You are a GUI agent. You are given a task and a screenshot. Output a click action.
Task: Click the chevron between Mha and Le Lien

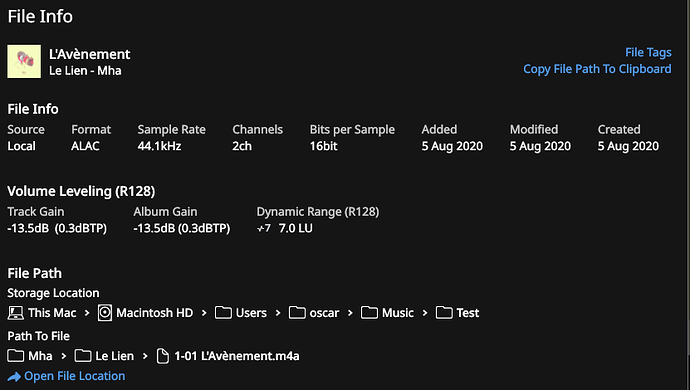coord(63,356)
